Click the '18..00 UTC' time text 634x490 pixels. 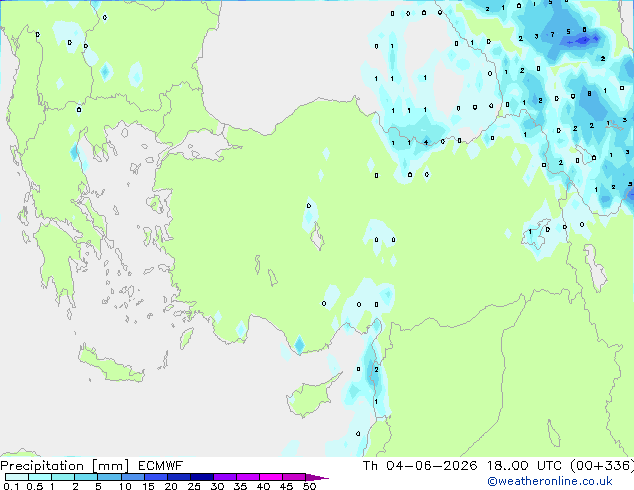(x=524, y=466)
